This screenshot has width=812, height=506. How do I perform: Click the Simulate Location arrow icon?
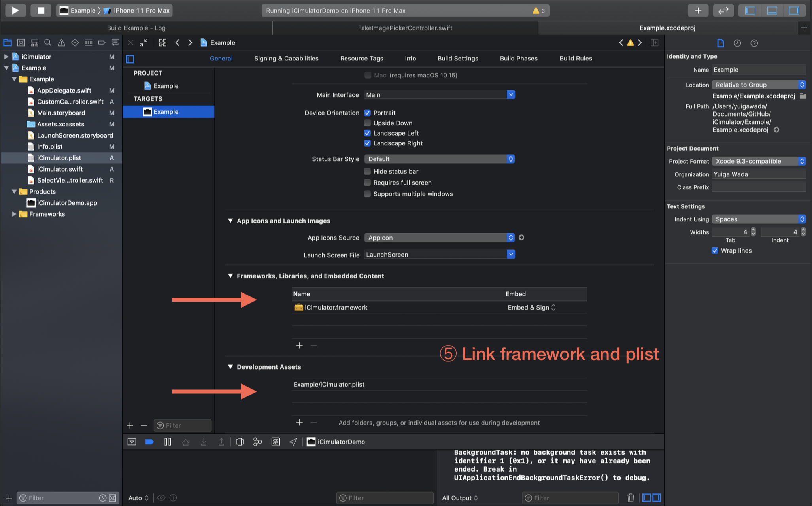293,442
